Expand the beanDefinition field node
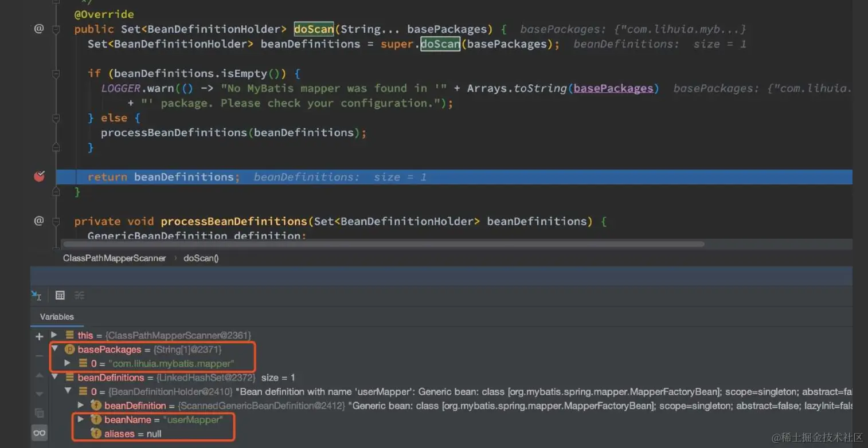The image size is (868, 448). tap(81, 406)
